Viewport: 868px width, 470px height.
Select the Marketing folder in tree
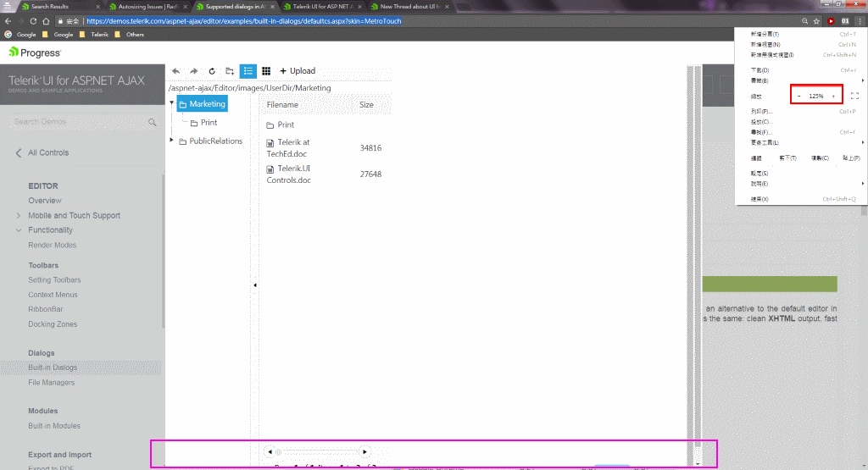click(x=202, y=104)
